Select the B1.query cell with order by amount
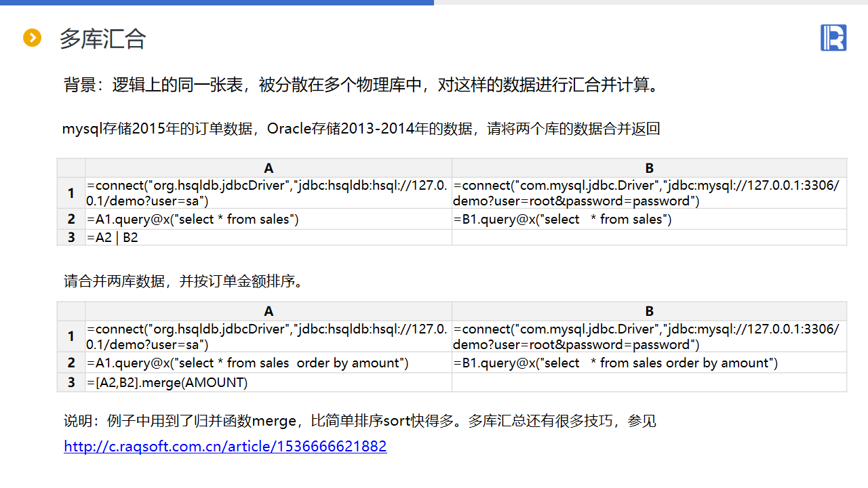The height and width of the screenshot is (488, 868). (650, 363)
